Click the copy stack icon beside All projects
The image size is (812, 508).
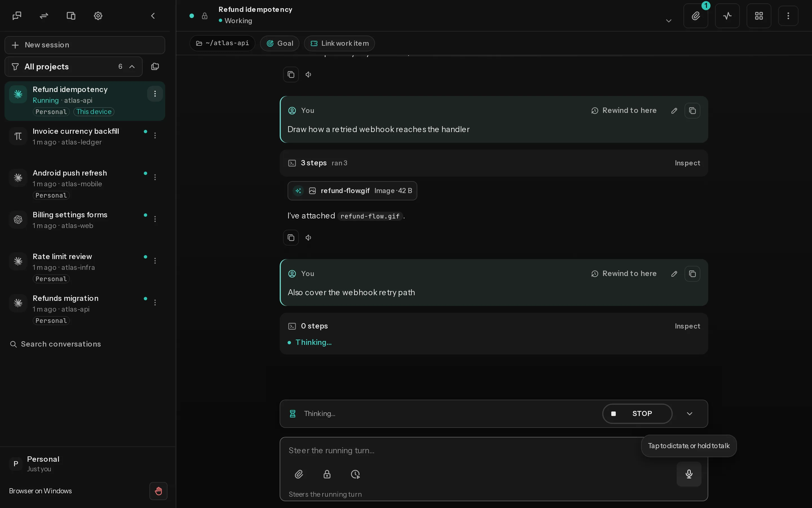(x=155, y=67)
